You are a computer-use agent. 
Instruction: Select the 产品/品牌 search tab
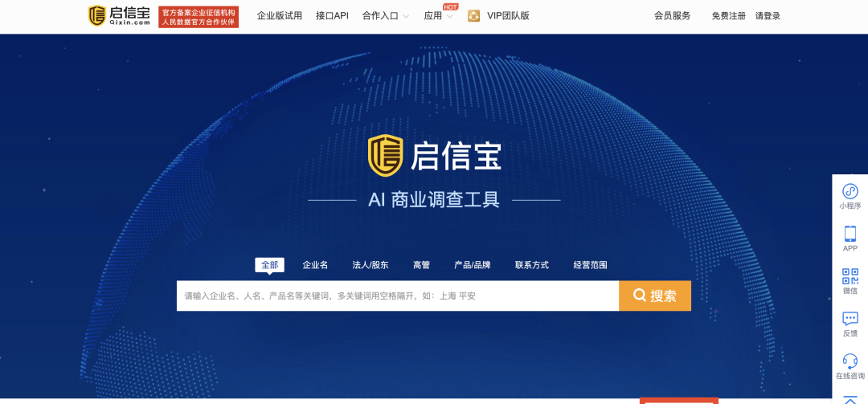473,265
